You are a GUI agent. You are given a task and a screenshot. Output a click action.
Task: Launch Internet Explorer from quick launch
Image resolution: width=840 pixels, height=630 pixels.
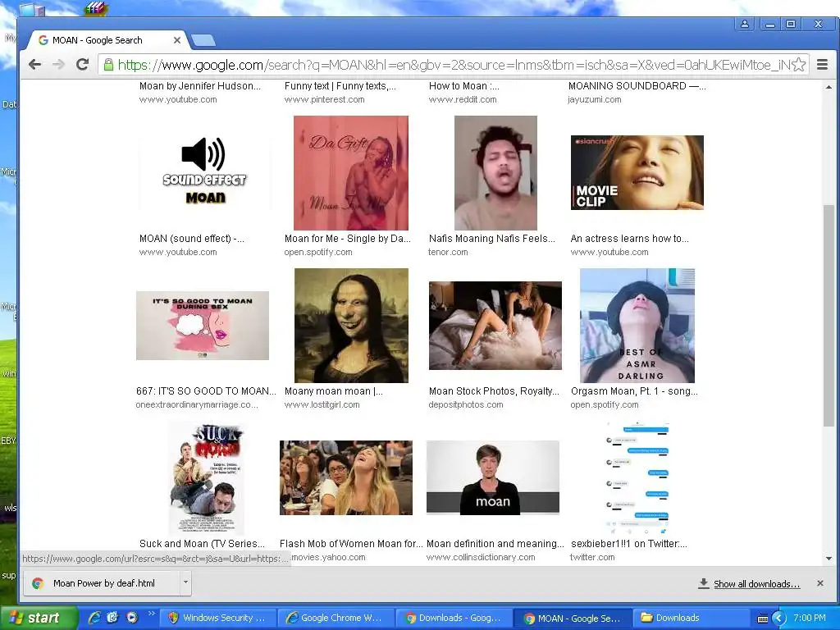pos(94,618)
